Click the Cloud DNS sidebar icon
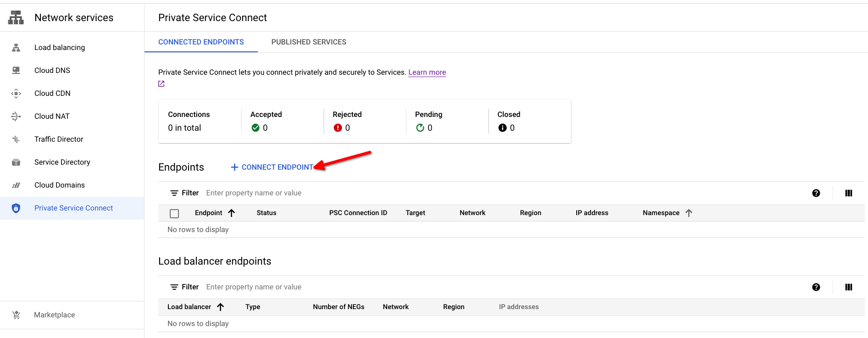The height and width of the screenshot is (338, 868). [16, 71]
